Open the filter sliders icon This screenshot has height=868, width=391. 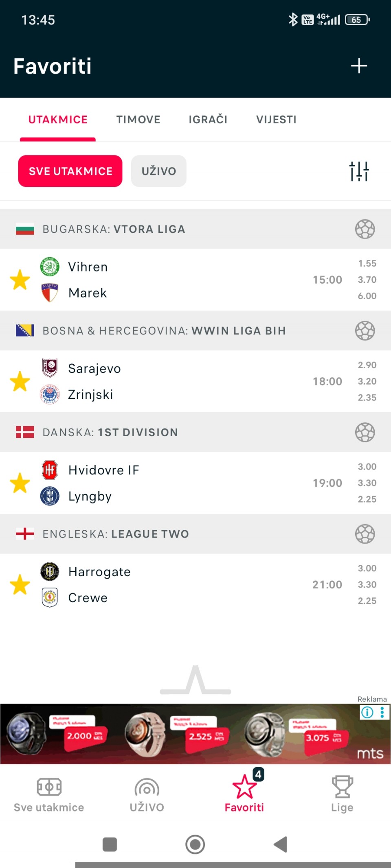359,171
